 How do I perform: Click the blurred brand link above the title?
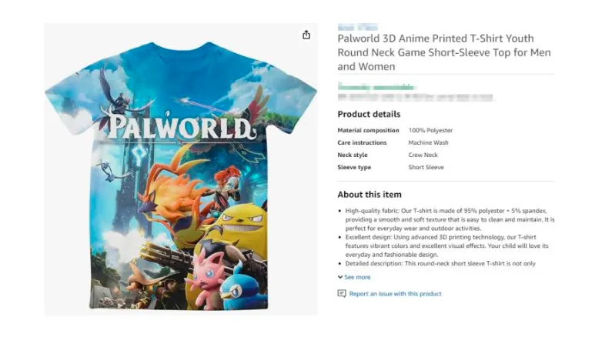(357, 27)
